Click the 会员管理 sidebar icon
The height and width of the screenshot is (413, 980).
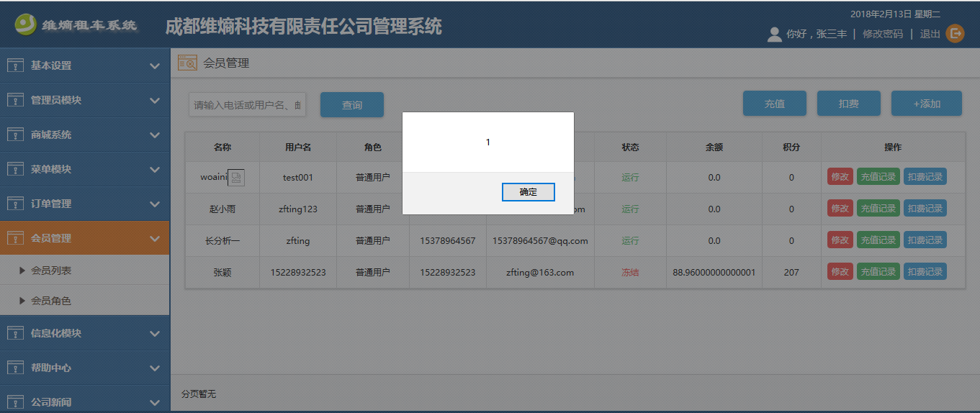click(x=15, y=238)
